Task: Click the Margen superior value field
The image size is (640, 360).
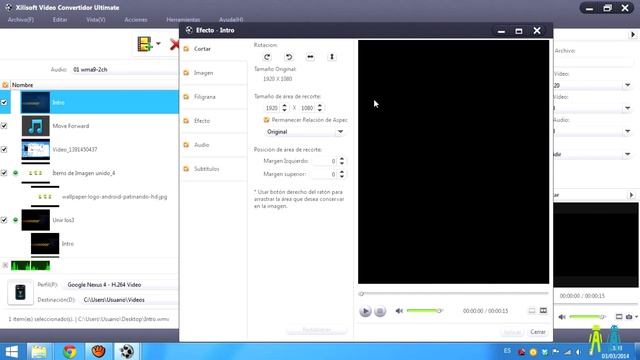Action: [324, 174]
